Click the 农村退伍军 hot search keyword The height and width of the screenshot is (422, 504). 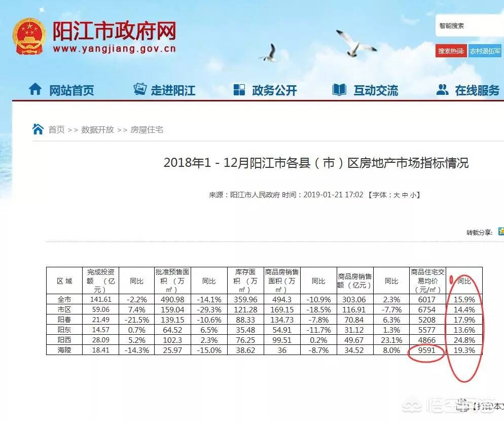click(x=484, y=51)
